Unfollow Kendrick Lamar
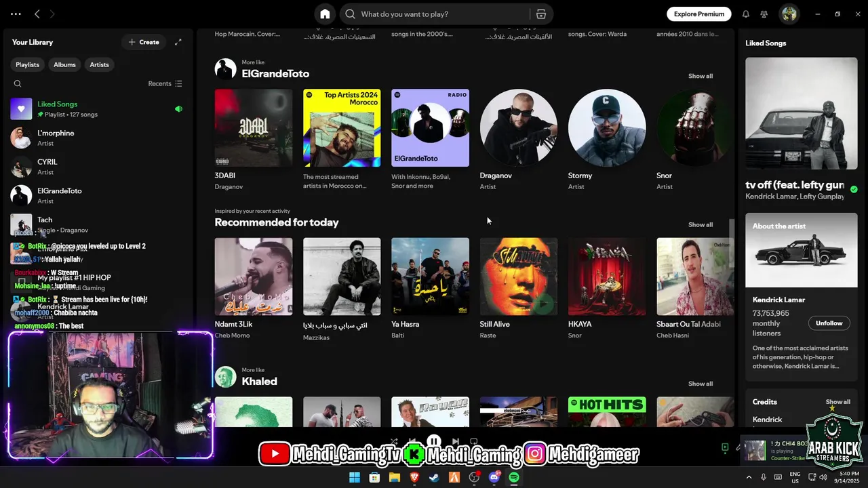 (x=829, y=323)
